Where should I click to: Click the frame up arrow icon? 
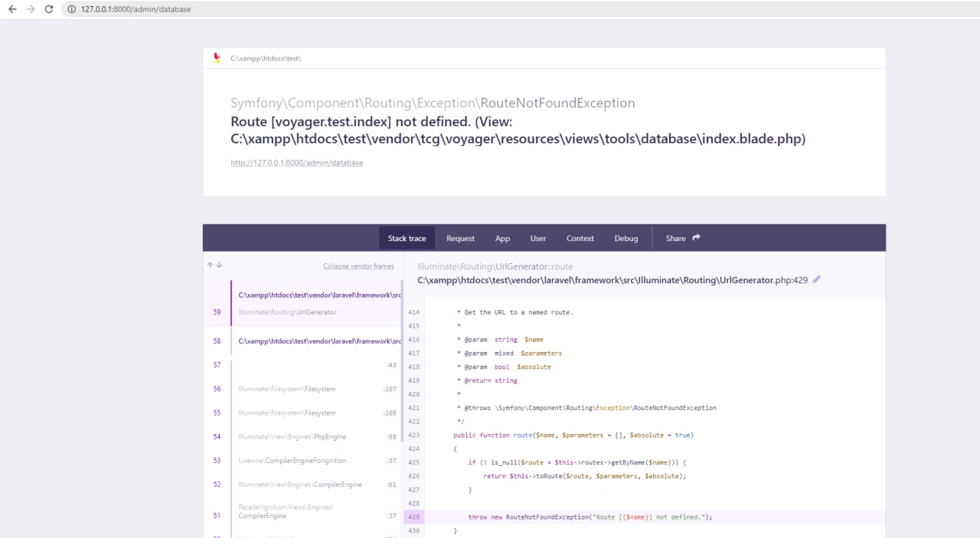tap(210, 266)
